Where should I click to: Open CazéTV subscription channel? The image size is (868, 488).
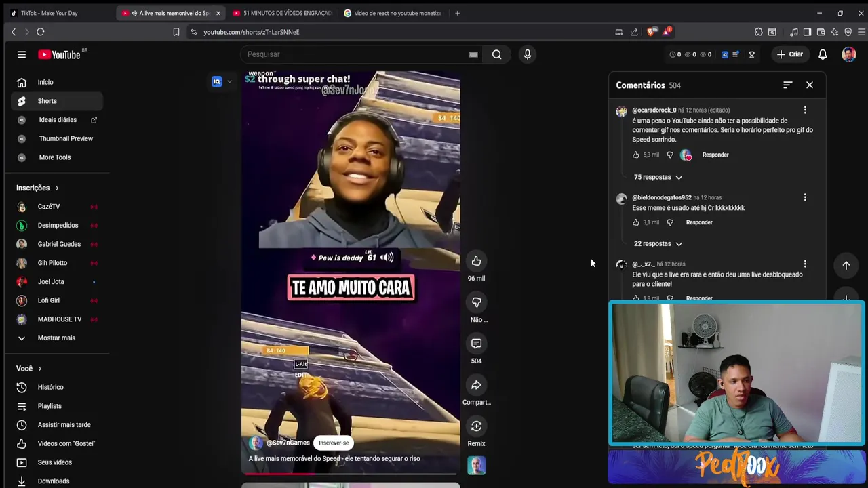(57, 207)
